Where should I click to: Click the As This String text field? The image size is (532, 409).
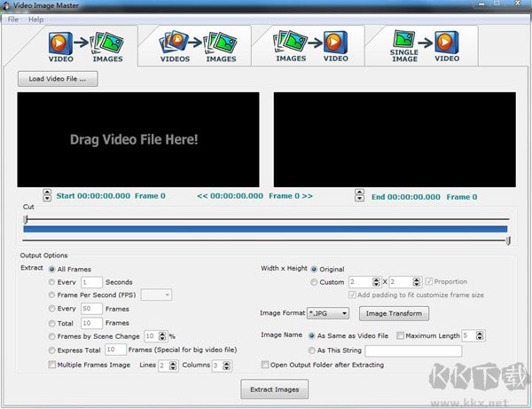413,351
